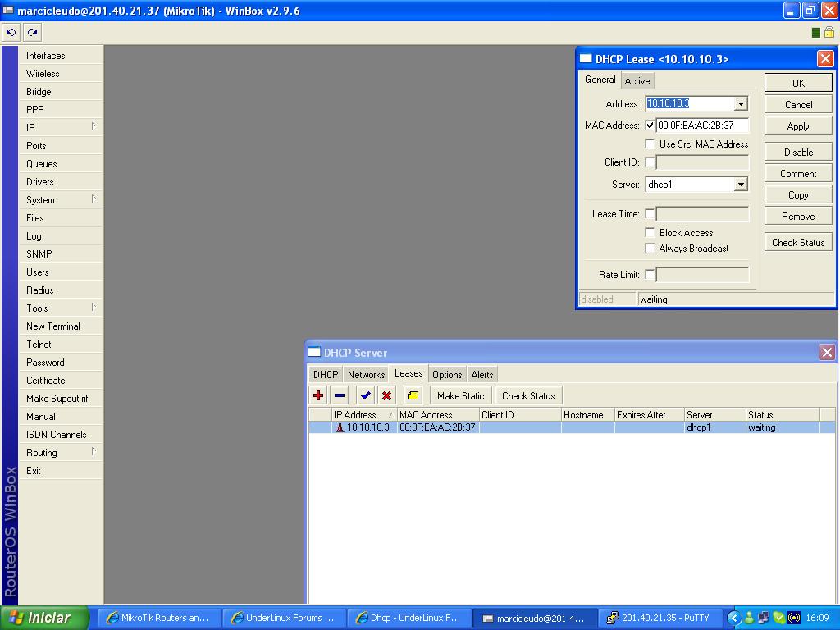Switch to the Active tab in DHCP Lease

coord(637,81)
